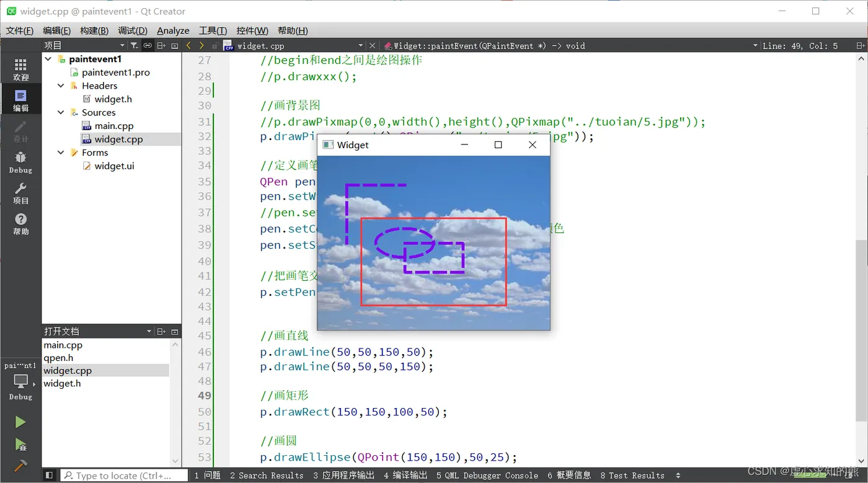This screenshot has width=868, height=483.
Task: Open the 帮助(H) menu
Action: pyautogui.click(x=293, y=30)
